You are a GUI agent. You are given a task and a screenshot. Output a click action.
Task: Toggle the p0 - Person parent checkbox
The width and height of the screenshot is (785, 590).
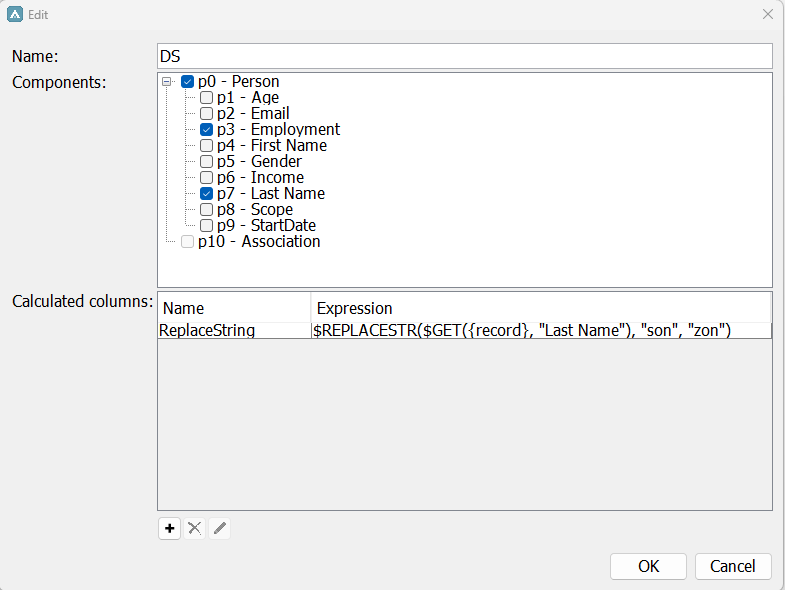tap(187, 82)
